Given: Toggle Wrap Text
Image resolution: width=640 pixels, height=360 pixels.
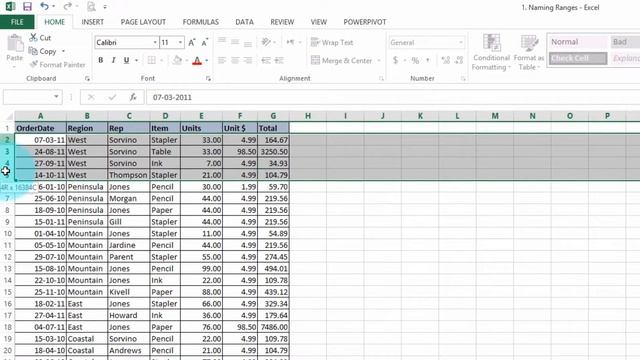Looking at the screenshot, I should pyautogui.click(x=332, y=42).
